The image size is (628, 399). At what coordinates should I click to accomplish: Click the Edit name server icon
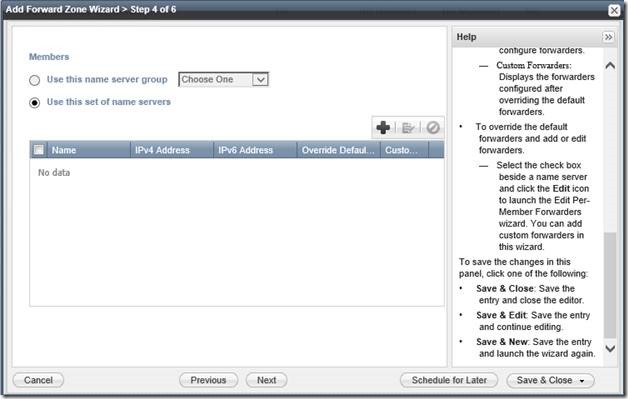click(x=408, y=128)
